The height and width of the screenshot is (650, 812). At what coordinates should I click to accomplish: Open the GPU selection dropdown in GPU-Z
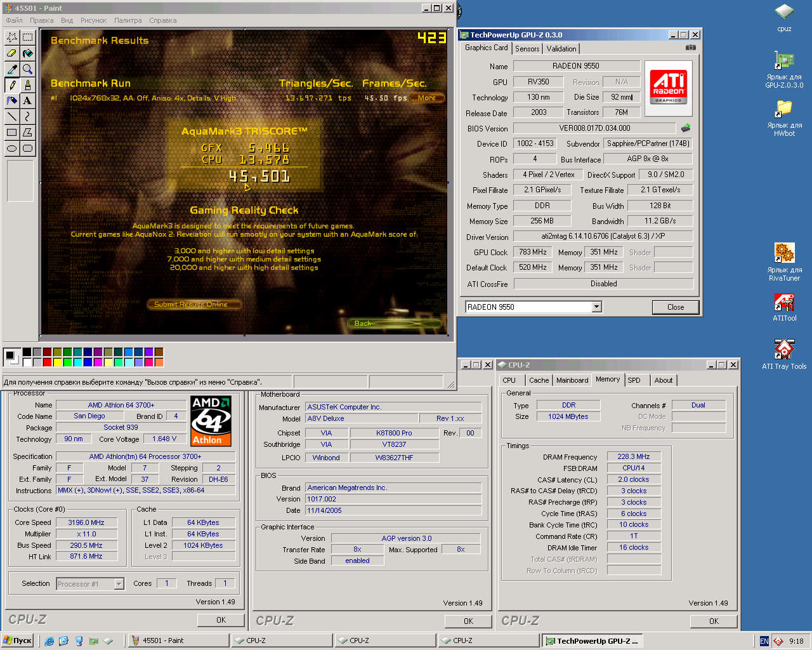pos(596,307)
